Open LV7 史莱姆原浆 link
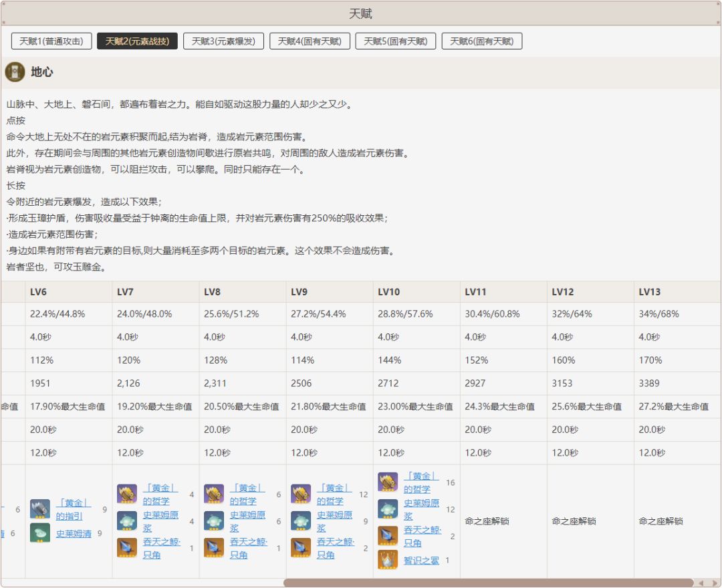This screenshot has height=588, width=722. coord(160,521)
